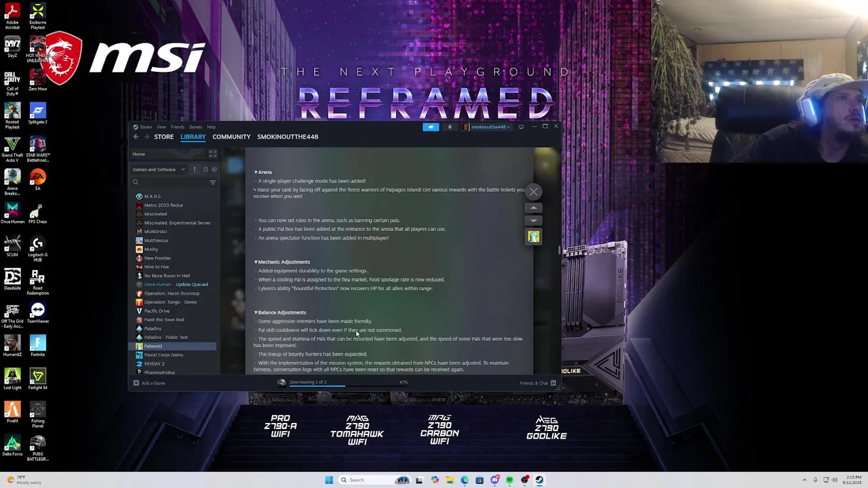Open the View menu
This screenshot has height=488, width=868.
pos(161,127)
